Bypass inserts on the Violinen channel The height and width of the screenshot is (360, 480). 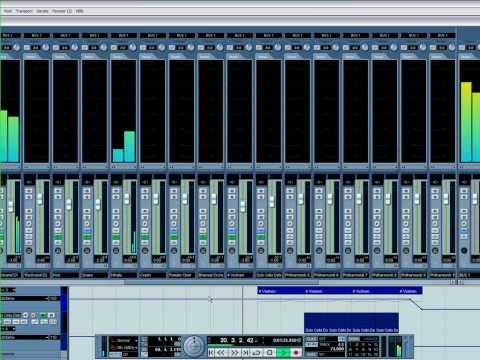point(232,230)
